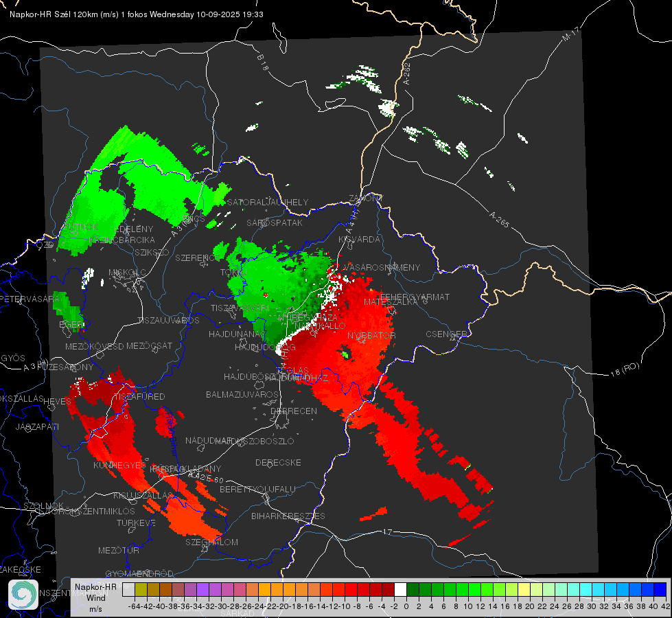This screenshot has width=672, height=618.
Task: Click the SZIKSZÓ label
Action: pyautogui.click(x=152, y=253)
